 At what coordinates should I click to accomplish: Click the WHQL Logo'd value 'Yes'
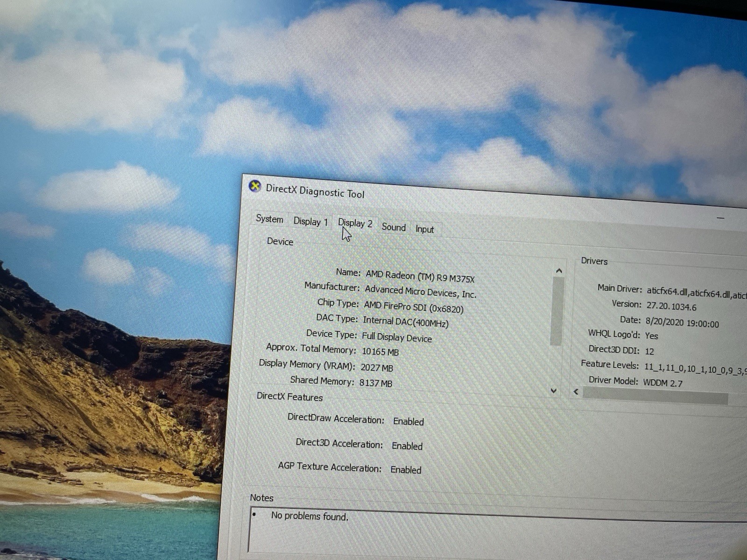651,336
